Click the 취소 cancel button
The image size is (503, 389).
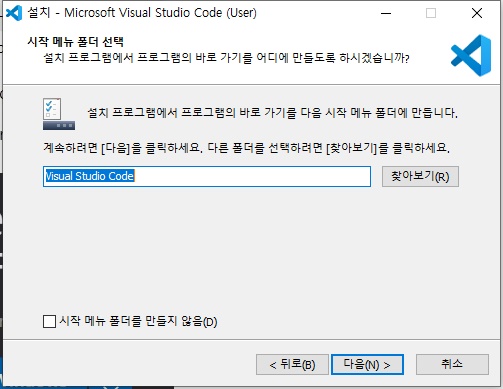click(452, 364)
